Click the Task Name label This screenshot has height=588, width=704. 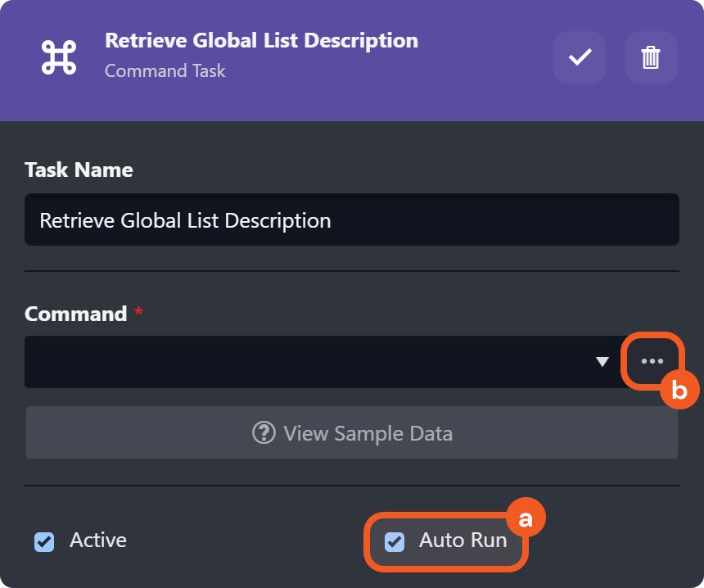(79, 170)
